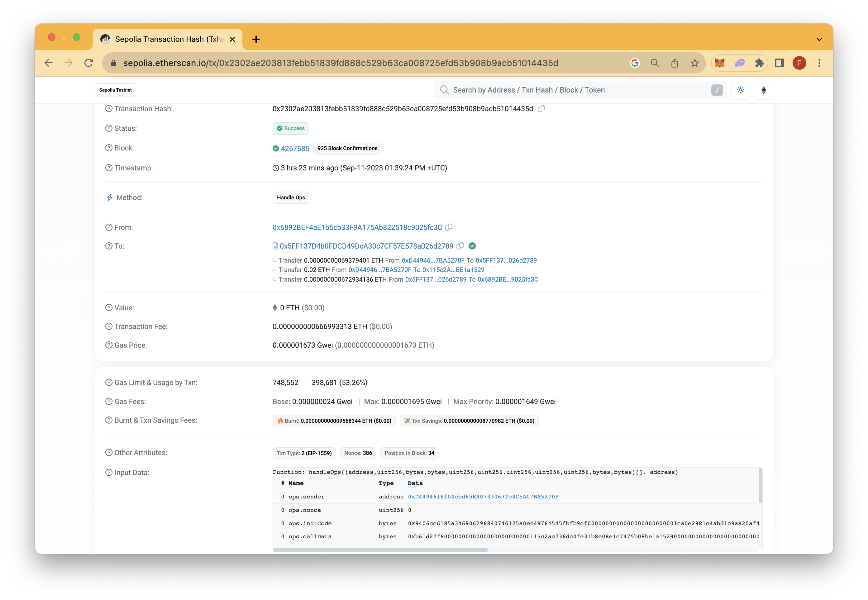Click the Transaction Hash help icon
This screenshot has height=600, width=868.
pyautogui.click(x=109, y=109)
